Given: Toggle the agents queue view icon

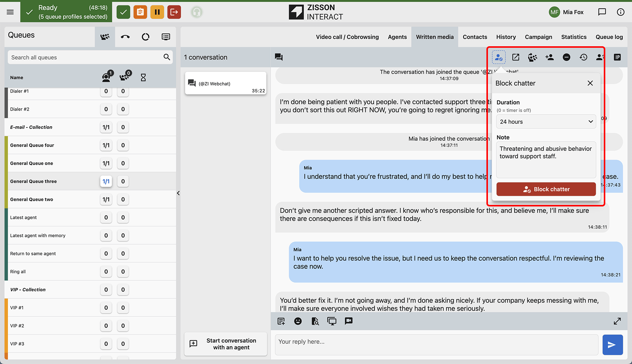Looking at the screenshot, I should (105, 37).
